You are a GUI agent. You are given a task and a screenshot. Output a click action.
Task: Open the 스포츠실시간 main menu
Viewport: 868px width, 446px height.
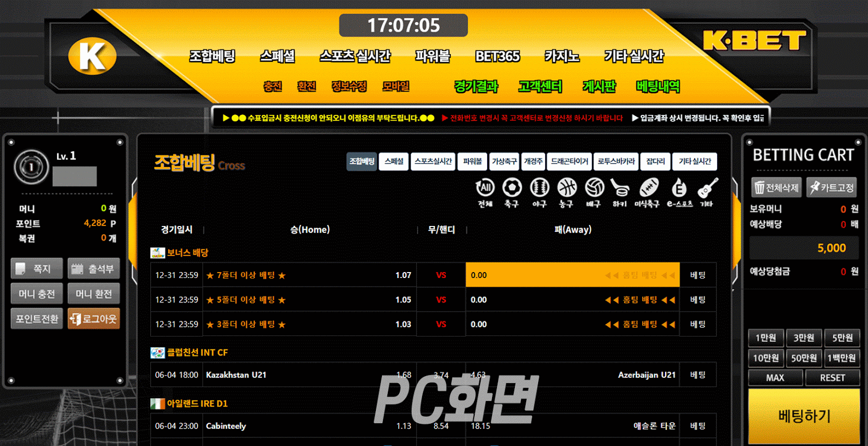click(x=355, y=56)
